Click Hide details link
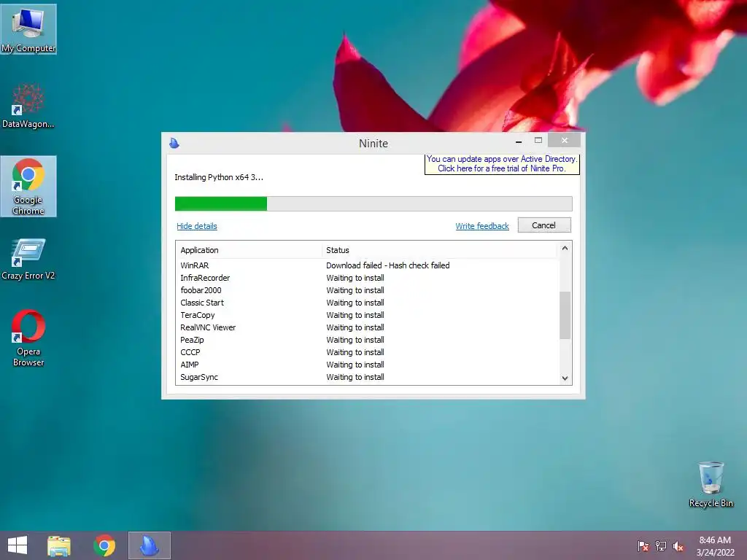 click(x=197, y=226)
